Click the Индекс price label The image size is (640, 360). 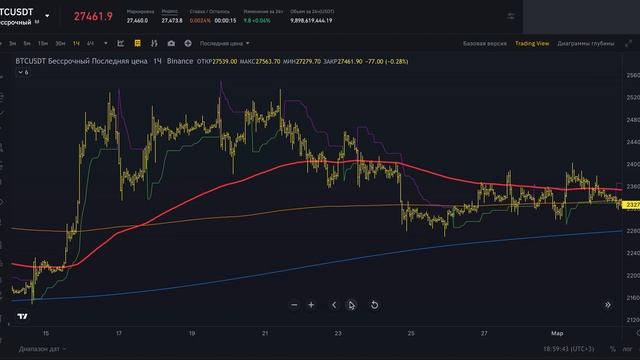[170, 11]
